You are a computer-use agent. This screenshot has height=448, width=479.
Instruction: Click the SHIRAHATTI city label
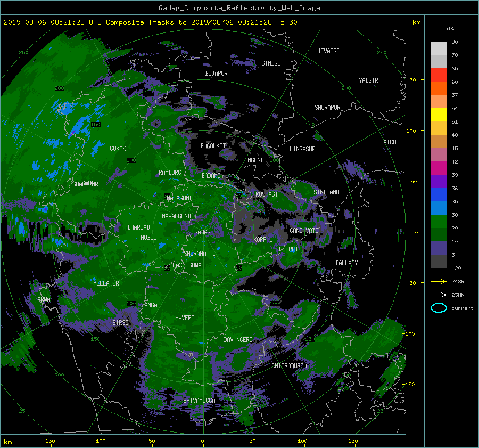click(x=200, y=254)
